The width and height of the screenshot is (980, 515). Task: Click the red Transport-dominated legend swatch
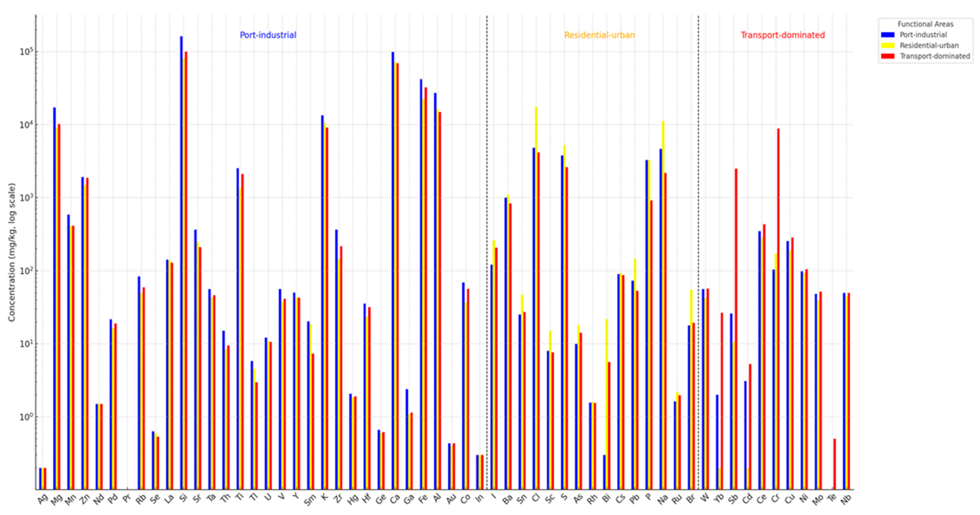(x=888, y=56)
